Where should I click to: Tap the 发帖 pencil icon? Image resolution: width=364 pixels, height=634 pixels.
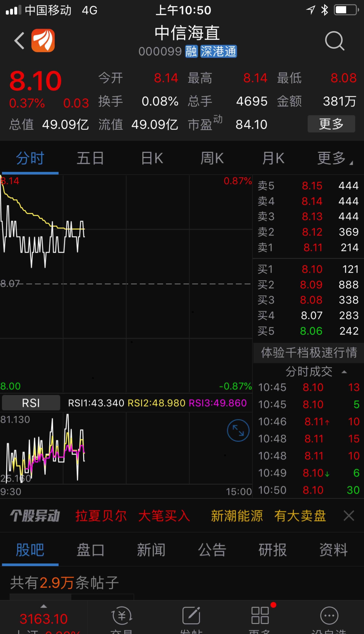click(x=191, y=615)
